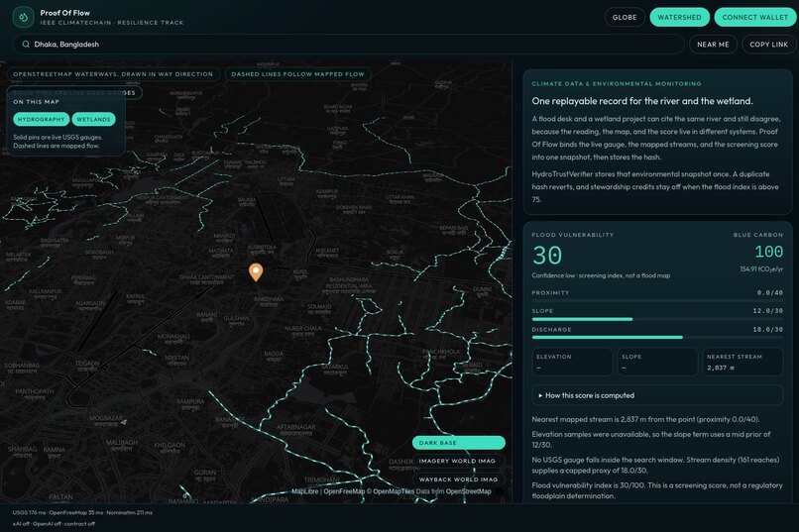Click flood vulnerability score 30
Image resolution: width=799 pixels, height=532 pixels.
[547, 255]
